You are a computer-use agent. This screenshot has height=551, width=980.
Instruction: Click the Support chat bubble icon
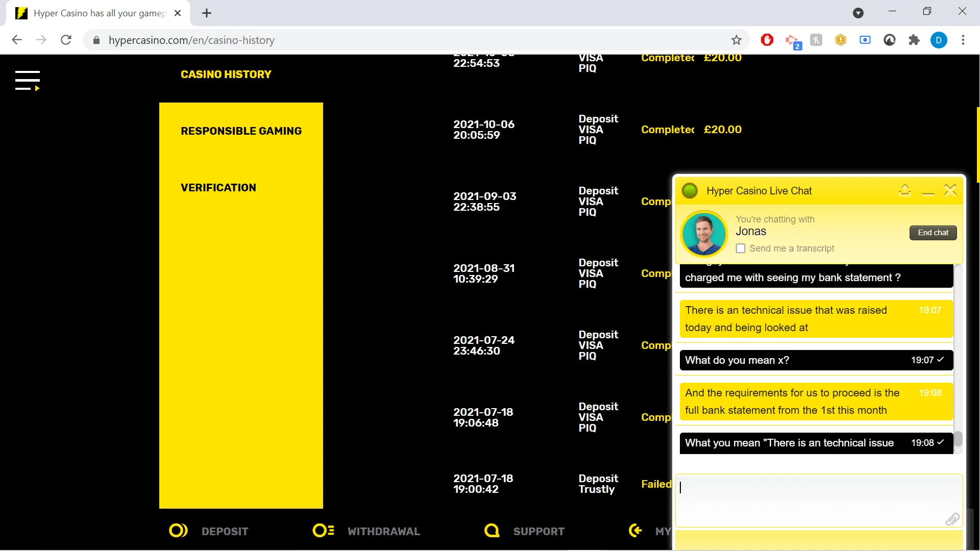coord(492,531)
